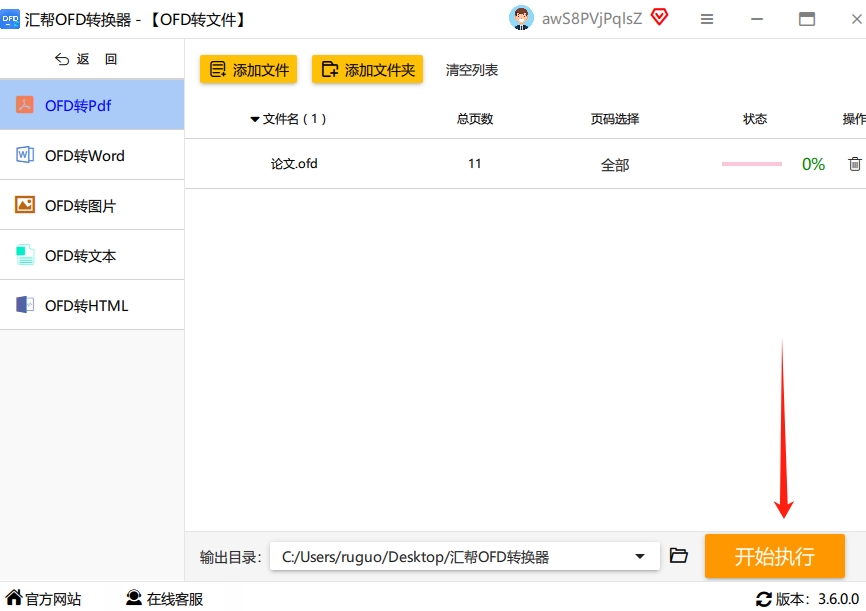This screenshot has height=611, width=866.
Task: Click the OFD转HTML book icon
Action: (x=25, y=304)
